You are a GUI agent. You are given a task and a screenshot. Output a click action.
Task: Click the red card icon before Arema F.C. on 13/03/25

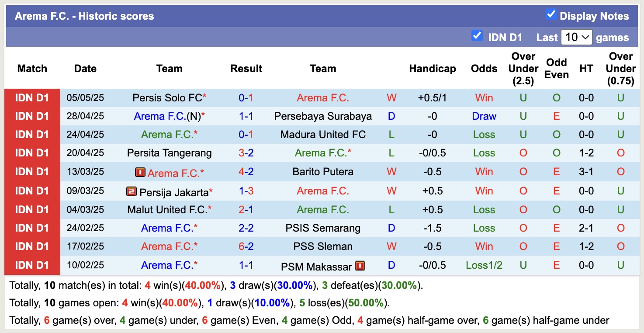140,172
